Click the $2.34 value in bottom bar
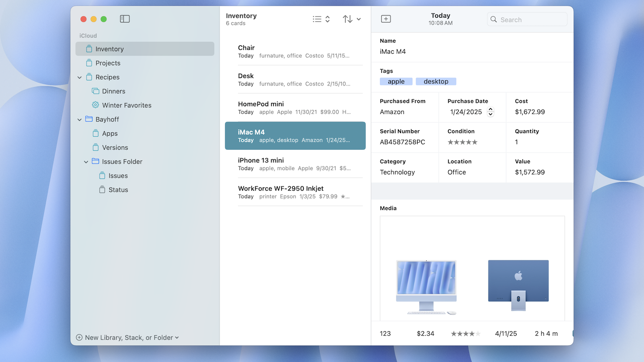The image size is (644, 362). pyautogui.click(x=425, y=333)
